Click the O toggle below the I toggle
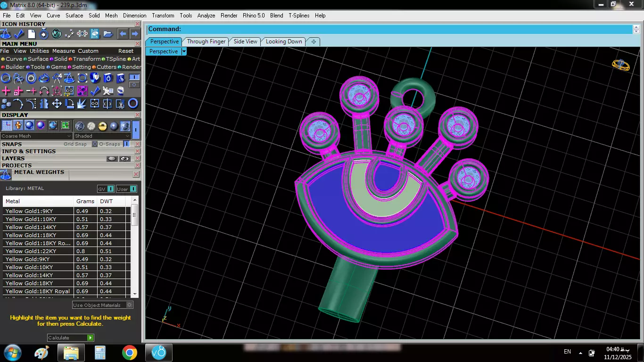The image size is (644, 362). click(134, 85)
